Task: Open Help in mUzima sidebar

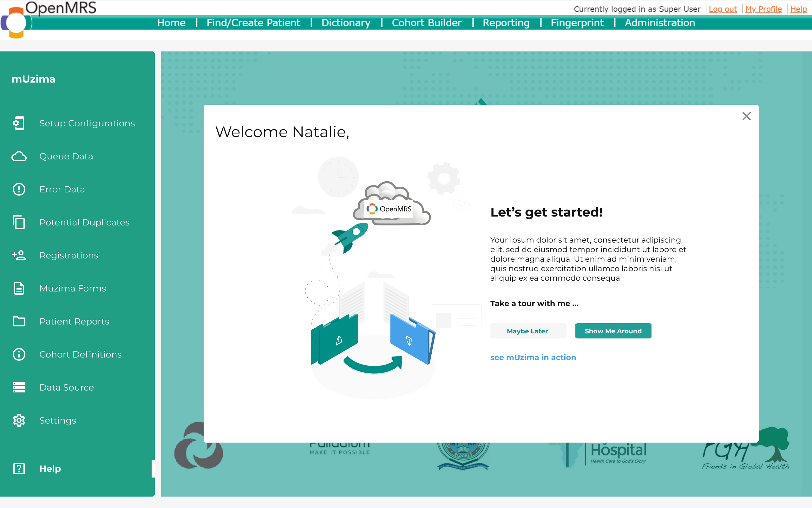Action: coord(77,468)
